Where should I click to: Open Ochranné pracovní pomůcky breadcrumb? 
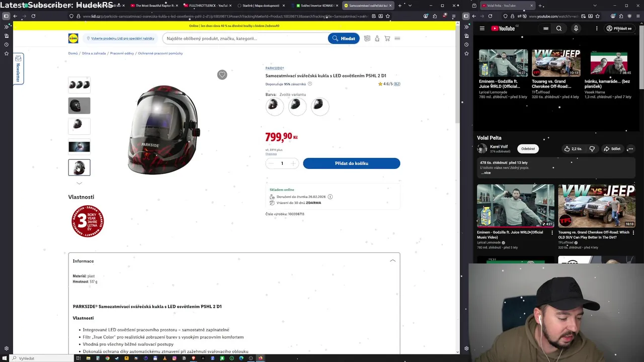(160, 53)
